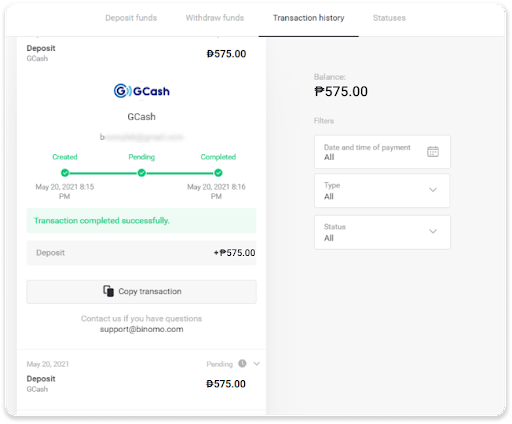
Task: Open the Date and time of payment filter
Action: [382, 152]
